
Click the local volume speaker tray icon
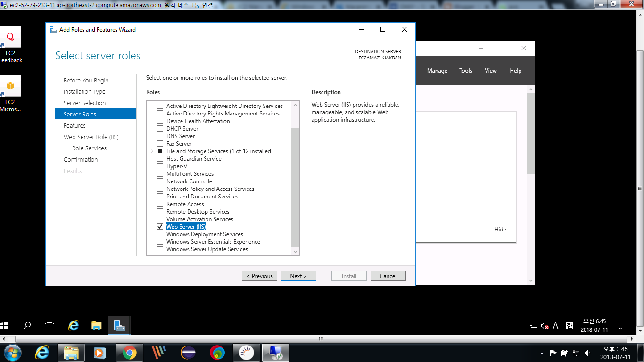587,353
